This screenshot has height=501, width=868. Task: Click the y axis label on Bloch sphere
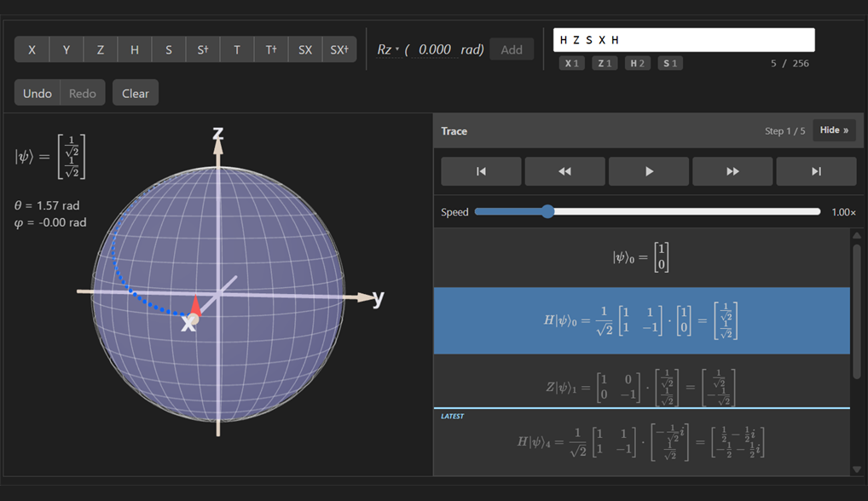pos(378,298)
